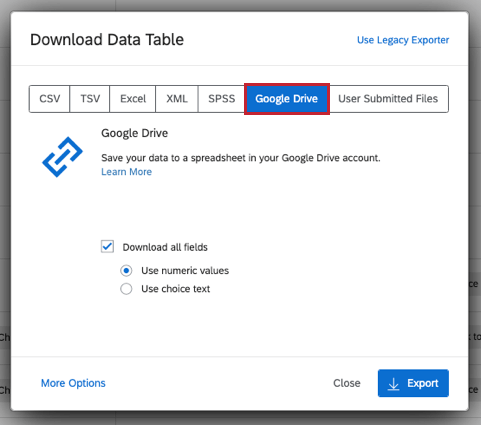The height and width of the screenshot is (425, 481).
Task: Open More Options link
Action: [x=73, y=383]
